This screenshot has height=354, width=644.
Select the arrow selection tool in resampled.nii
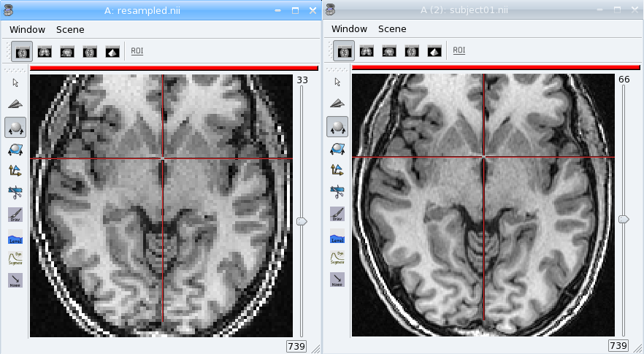(15, 82)
